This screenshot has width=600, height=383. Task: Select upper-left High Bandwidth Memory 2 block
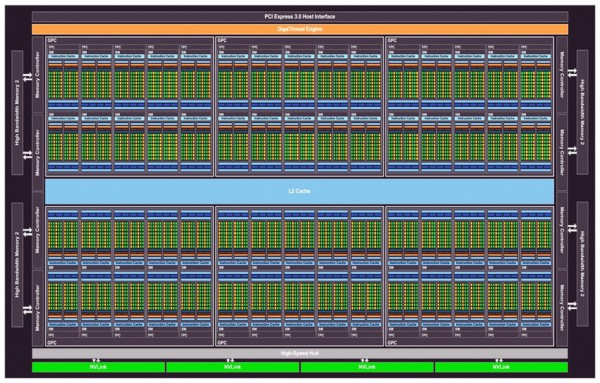pos(17,113)
